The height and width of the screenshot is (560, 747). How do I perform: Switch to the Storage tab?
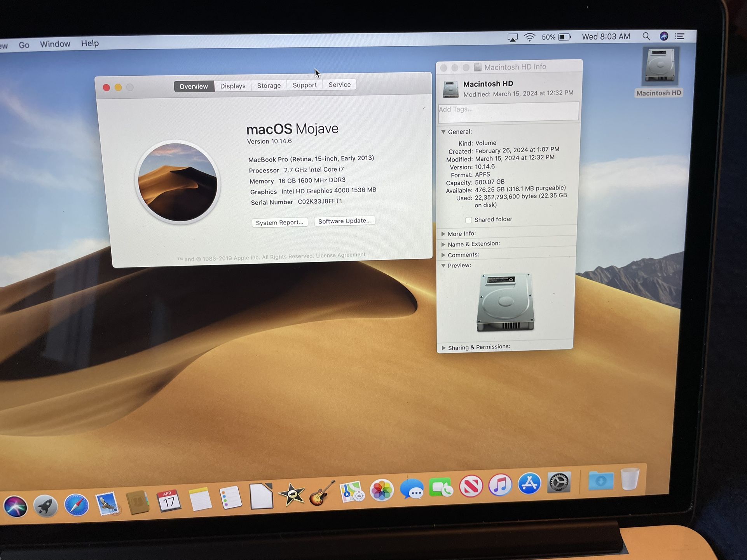pos(269,85)
